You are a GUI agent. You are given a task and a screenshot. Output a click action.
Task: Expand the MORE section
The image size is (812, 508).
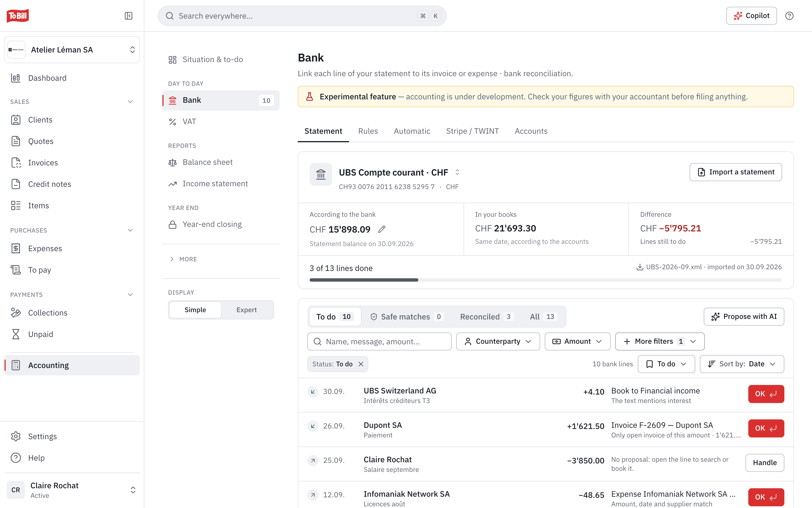pyautogui.click(x=183, y=259)
